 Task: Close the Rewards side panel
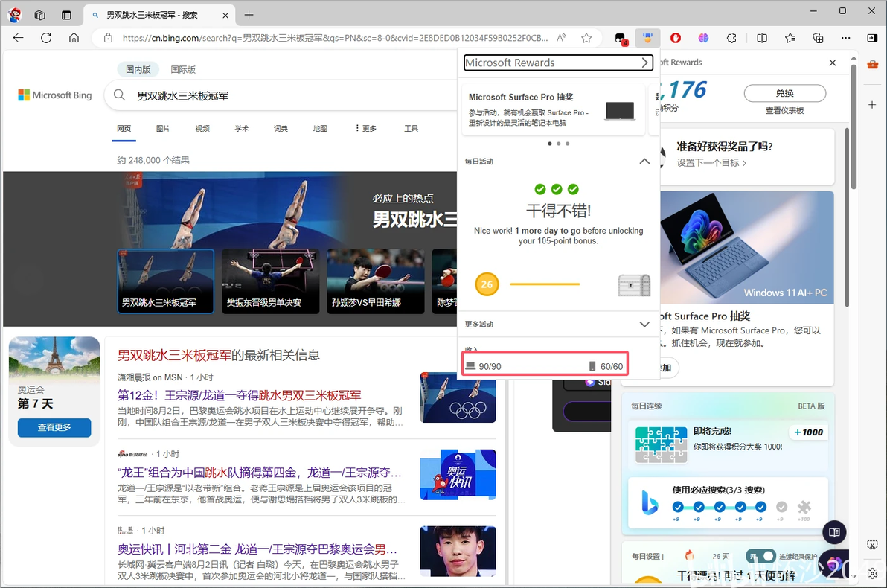click(832, 63)
